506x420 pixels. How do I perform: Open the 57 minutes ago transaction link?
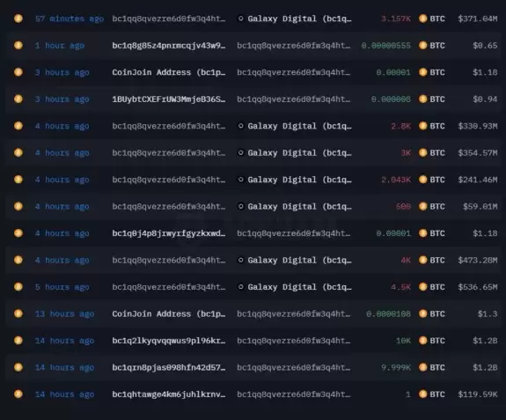pyautogui.click(x=70, y=18)
